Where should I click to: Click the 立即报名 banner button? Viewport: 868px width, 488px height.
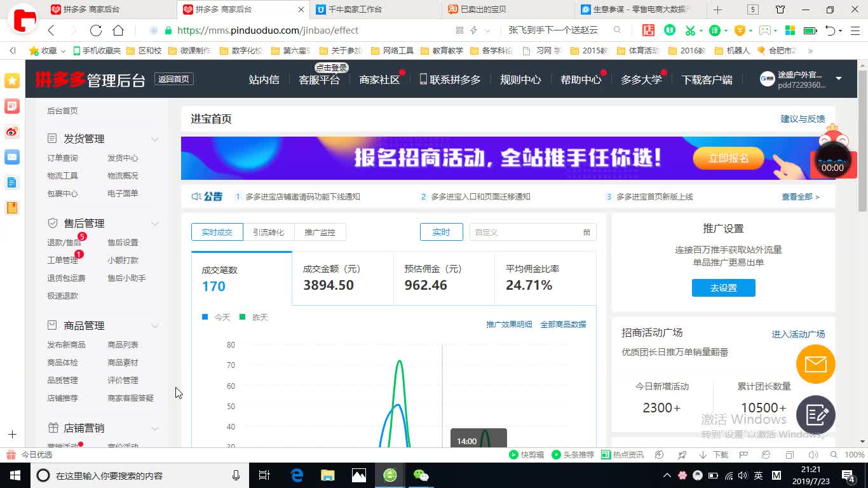click(728, 158)
